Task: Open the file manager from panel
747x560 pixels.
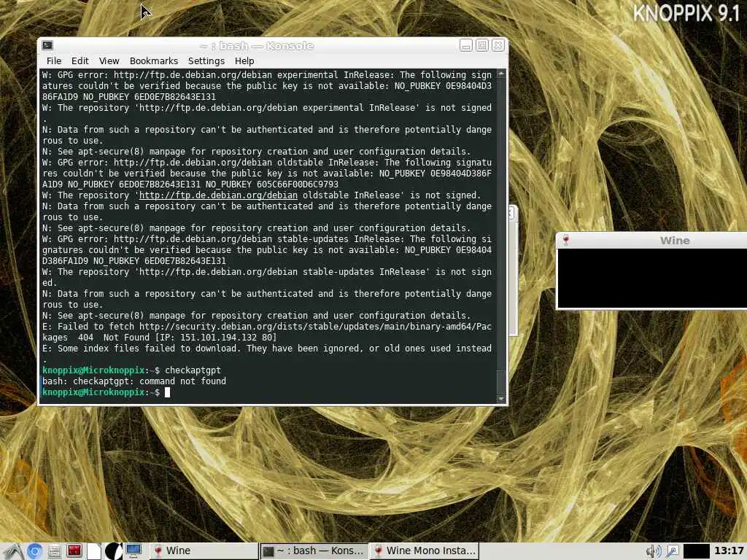Action: [54, 551]
